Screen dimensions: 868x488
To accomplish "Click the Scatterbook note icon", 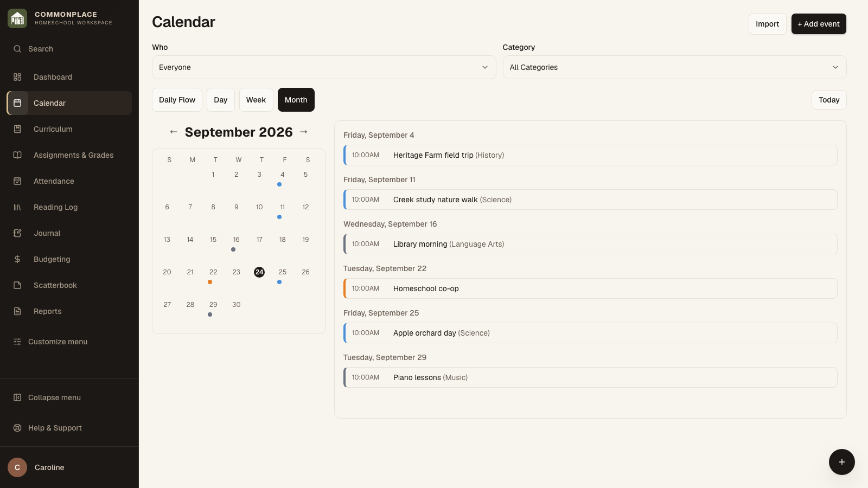I will click(x=17, y=285).
